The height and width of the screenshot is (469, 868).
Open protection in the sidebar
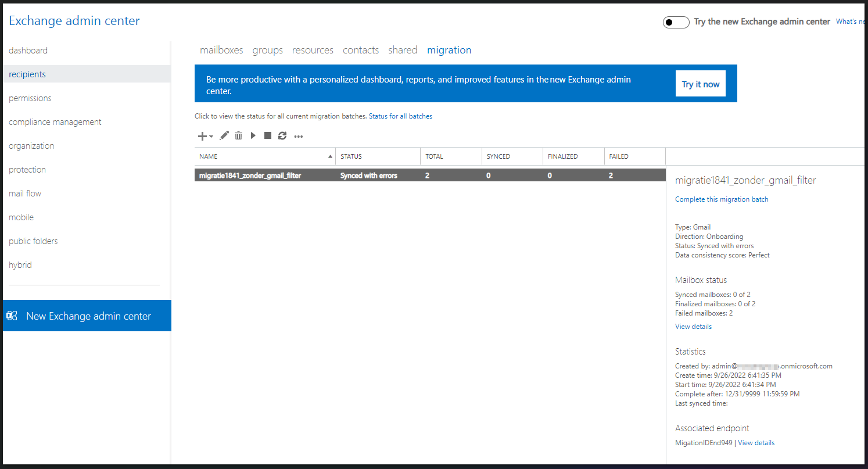tap(27, 170)
